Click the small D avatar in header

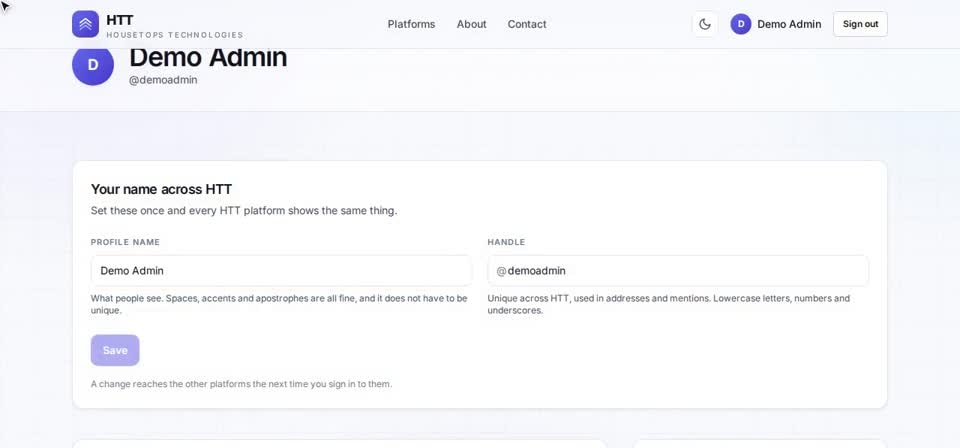(x=741, y=24)
